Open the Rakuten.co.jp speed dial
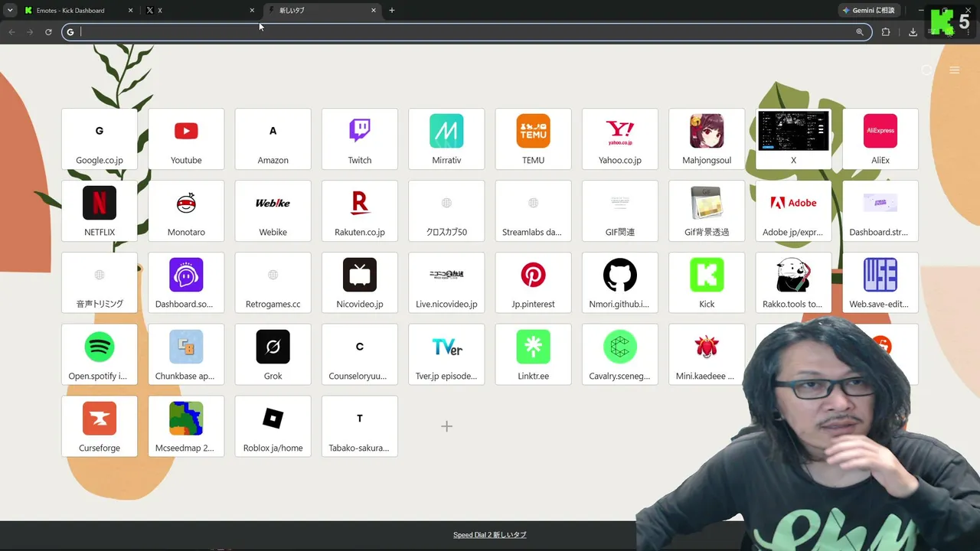This screenshot has width=980, height=551. 360,210
